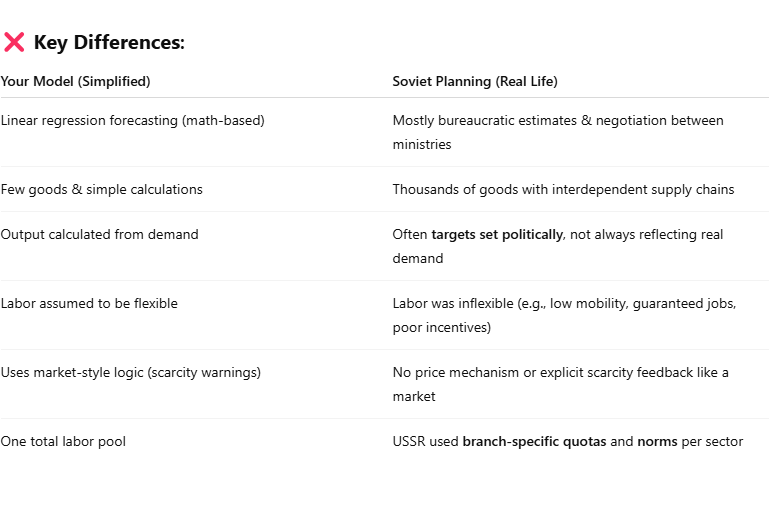This screenshot has height=515, width=769.
Task: Select 'Few goods & simple calculations' cell
Action: coord(102,190)
